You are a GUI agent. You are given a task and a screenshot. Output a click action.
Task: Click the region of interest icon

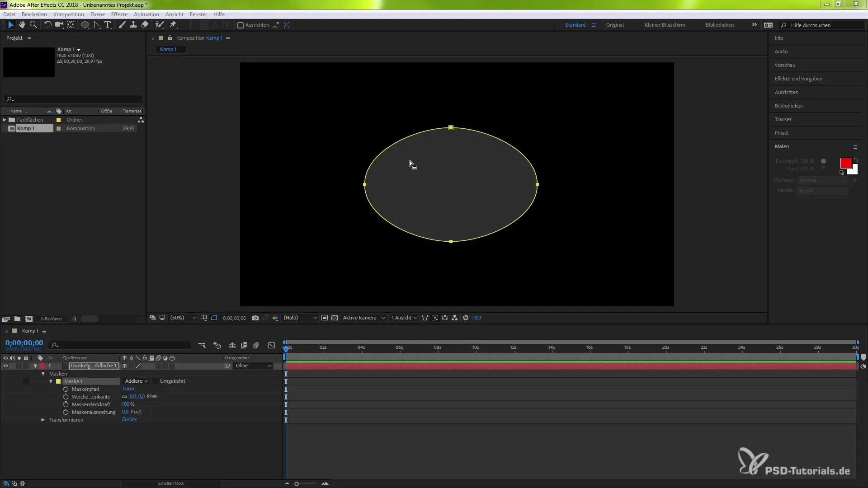[325, 318]
